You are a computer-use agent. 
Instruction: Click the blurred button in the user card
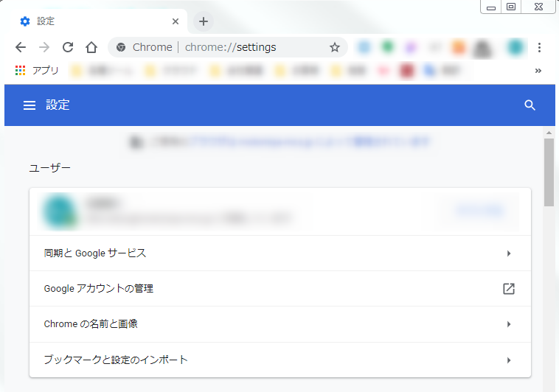(x=479, y=210)
